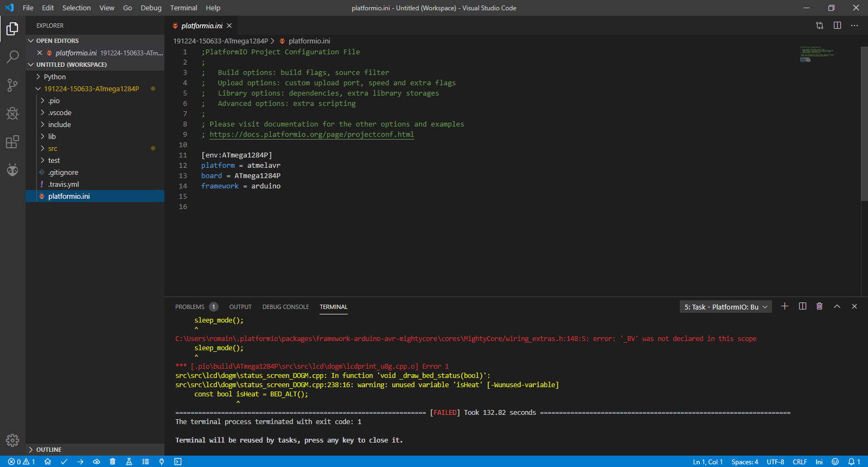
Task: Switch to the Debug Console tab
Action: point(285,307)
